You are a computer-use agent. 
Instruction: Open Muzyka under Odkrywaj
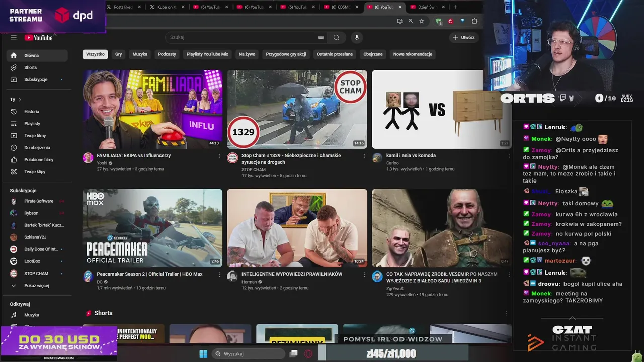[x=37, y=315]
